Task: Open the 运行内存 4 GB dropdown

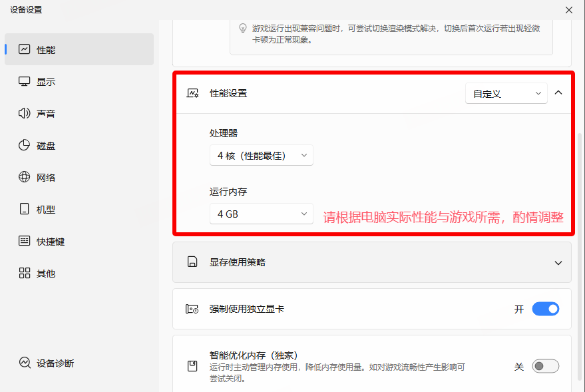Action: click(261, 214)
